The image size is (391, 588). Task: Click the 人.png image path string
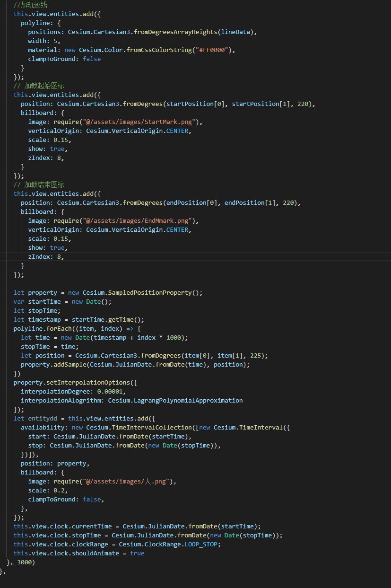click(127, 482)
